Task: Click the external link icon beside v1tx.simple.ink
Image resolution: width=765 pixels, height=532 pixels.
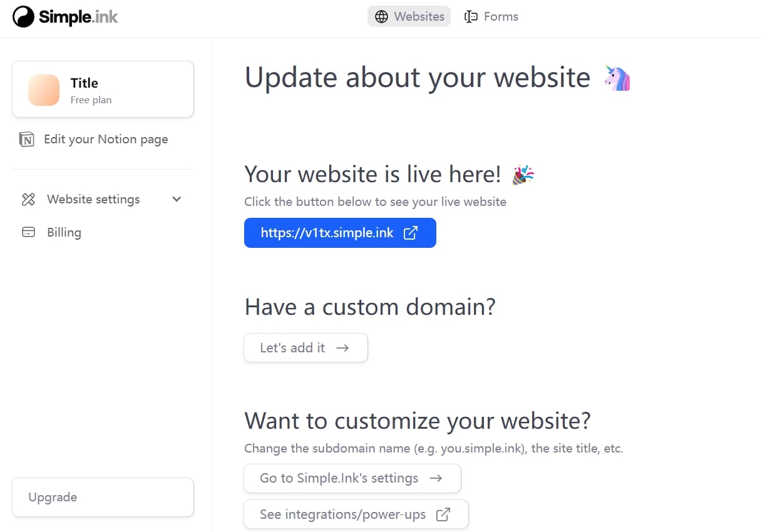Action: (411, 233)
